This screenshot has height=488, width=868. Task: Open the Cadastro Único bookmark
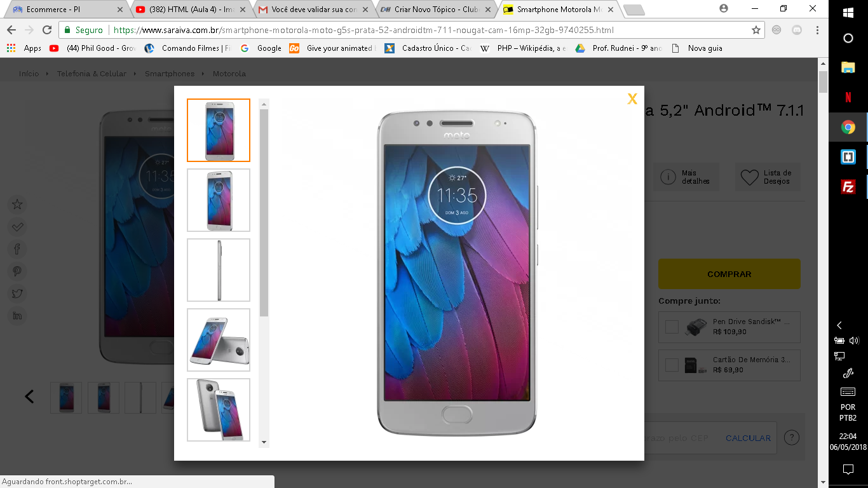click(x=428, y=48)
